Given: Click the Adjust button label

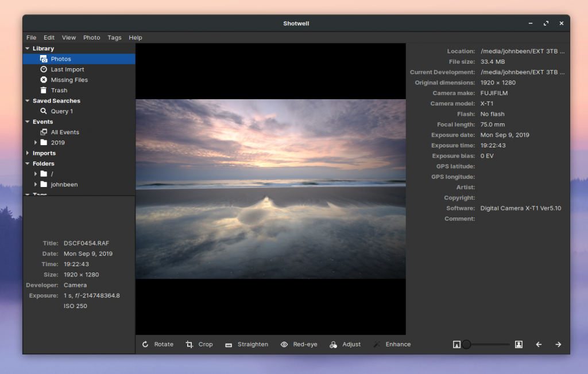Looking at the screenshot, I should click(x=351, y=344).
